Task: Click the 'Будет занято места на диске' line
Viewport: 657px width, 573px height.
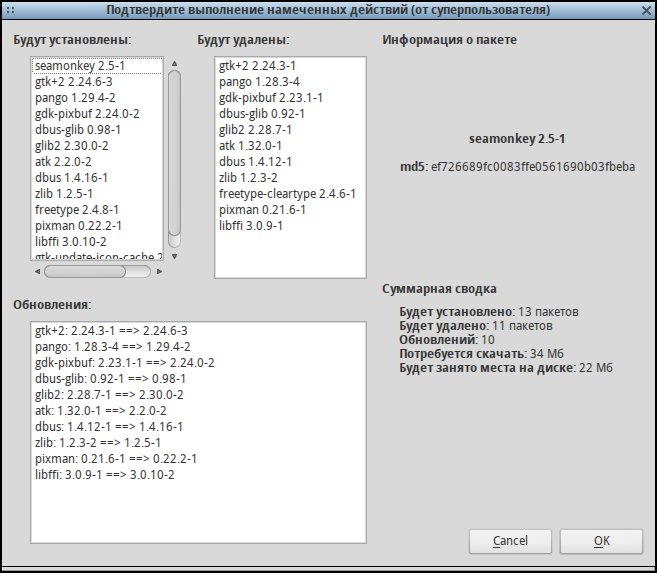Action: pyautogui.click(x=506, y=368)
